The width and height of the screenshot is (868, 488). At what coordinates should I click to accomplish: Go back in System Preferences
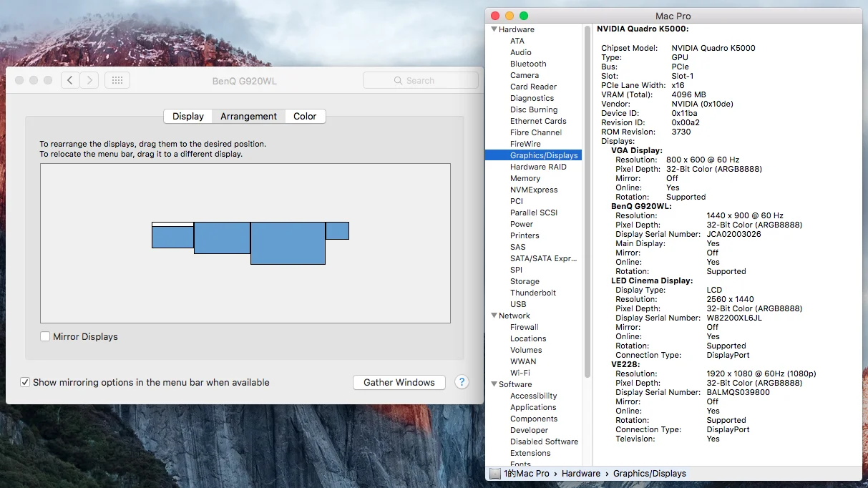(x=70, y=80)
